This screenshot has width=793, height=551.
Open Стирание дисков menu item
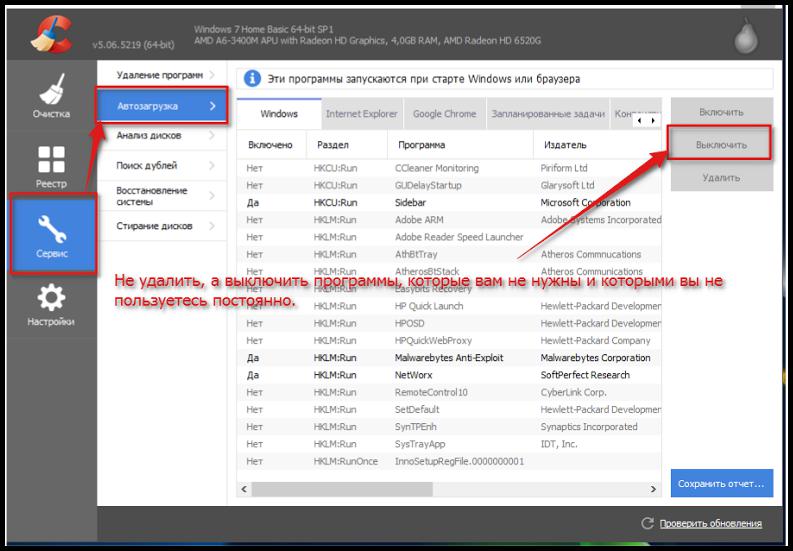click(162, 226)
